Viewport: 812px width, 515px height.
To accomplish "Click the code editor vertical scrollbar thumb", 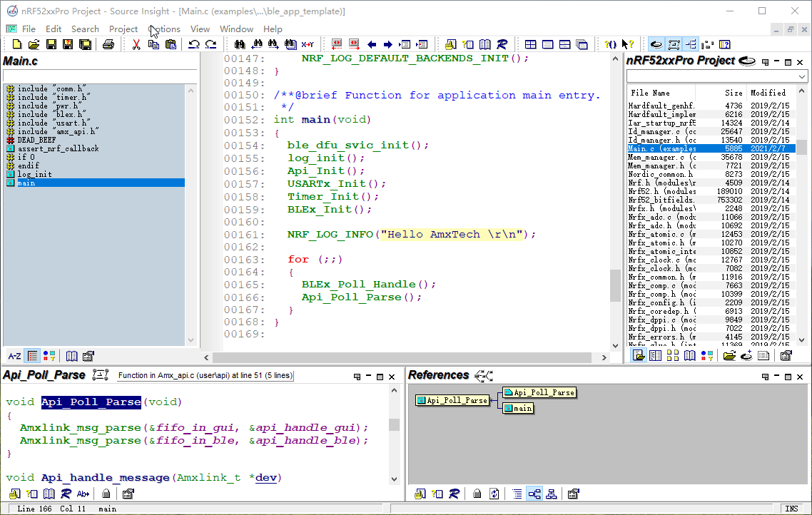I will point(615,285).
